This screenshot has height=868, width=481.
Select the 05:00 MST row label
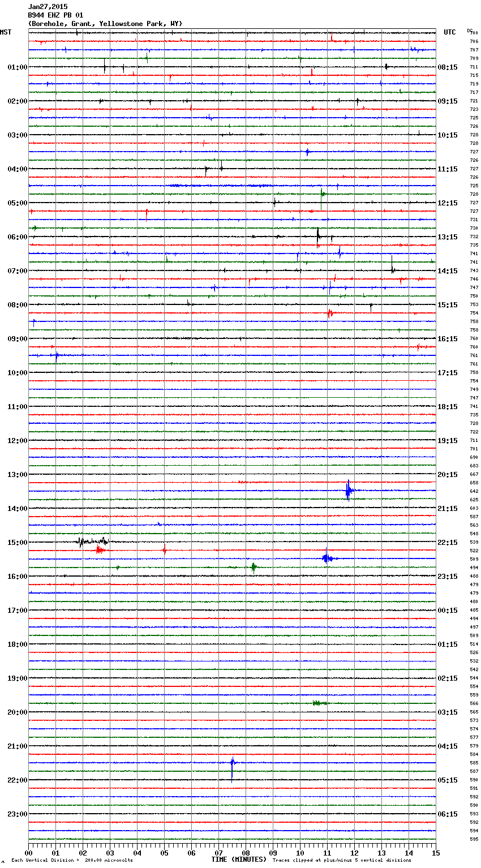coord(17,203)
